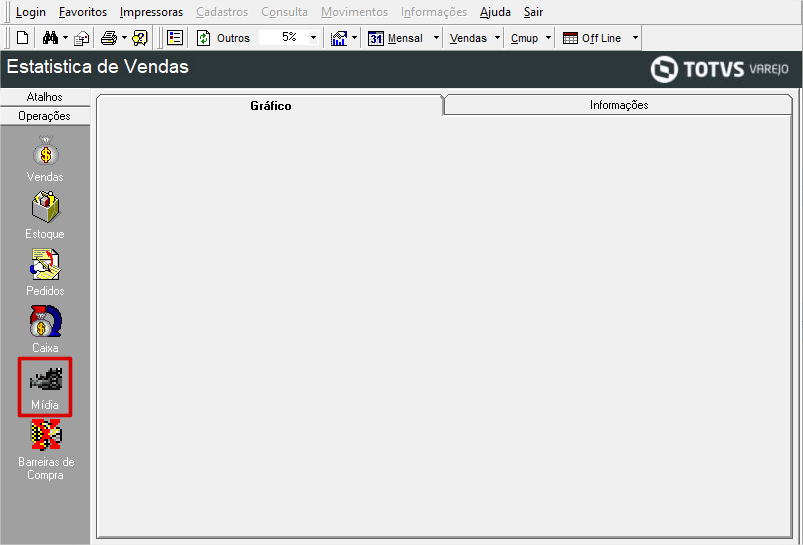Expand the printer options dropdown arrow

tap(124, 38)
